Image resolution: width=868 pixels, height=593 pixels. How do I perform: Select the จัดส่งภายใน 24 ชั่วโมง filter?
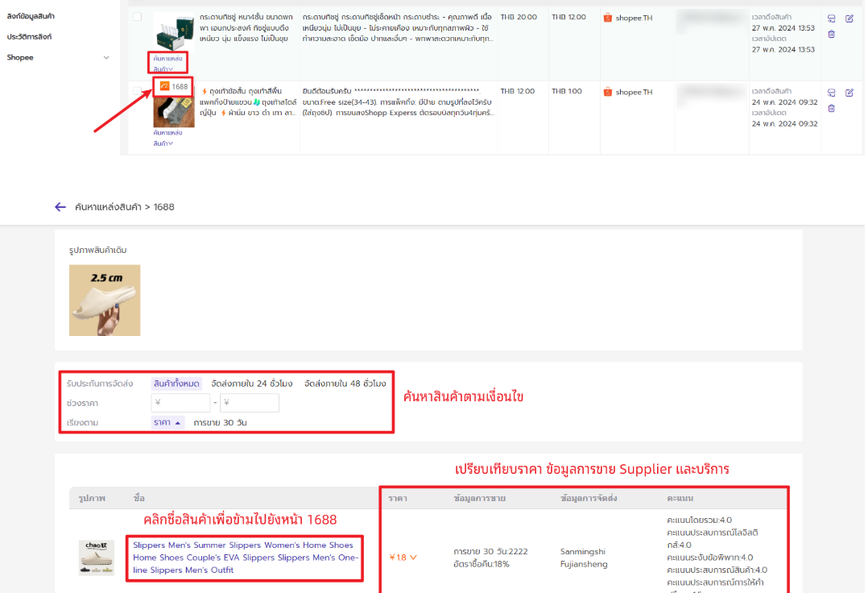click(250, 384)
